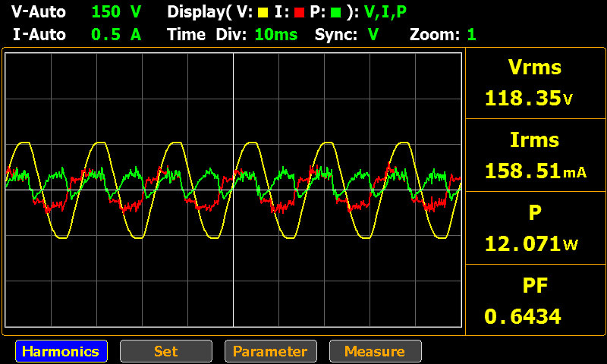Open the Parameter menu button
The image size is (607, 364).
[x=271, y=351]
